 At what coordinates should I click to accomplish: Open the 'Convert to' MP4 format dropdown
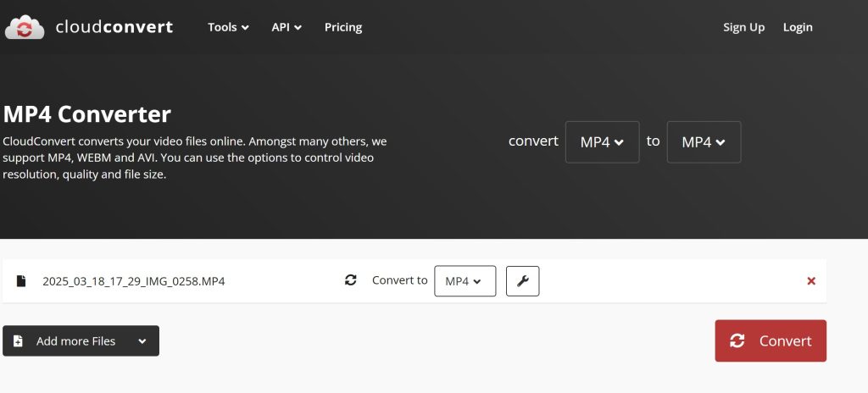(465, 281)
